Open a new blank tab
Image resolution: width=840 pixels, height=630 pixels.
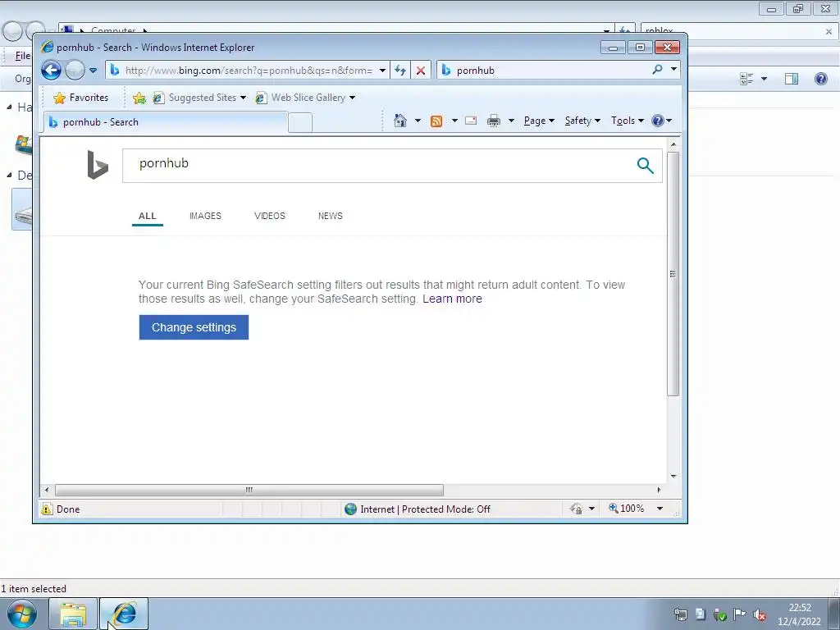[300, 123]
